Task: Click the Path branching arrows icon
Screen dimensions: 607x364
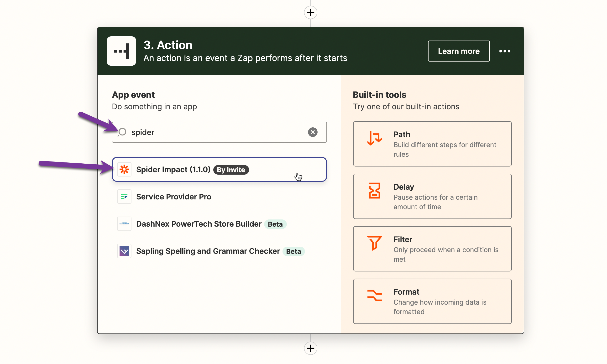Action: click(374, 138)
